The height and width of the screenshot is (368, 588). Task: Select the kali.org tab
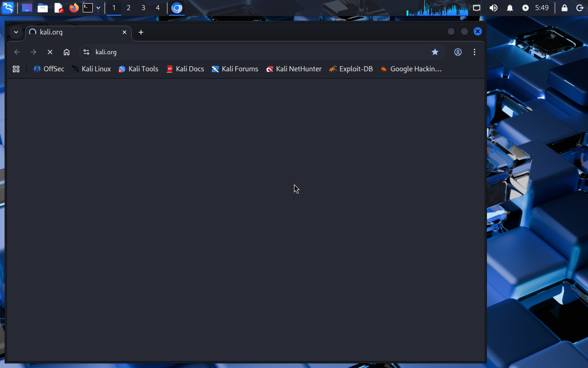coord(73,32)
